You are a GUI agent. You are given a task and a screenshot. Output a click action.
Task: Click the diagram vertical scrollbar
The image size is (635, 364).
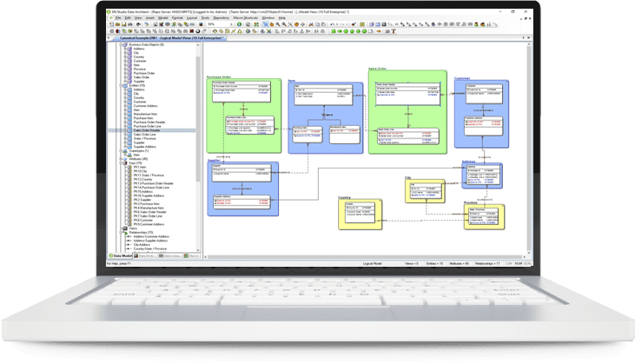click(528, 148)
